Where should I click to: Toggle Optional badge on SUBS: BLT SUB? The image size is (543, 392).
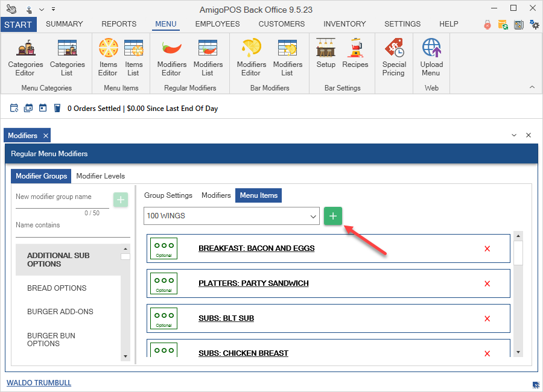point(164,318)
